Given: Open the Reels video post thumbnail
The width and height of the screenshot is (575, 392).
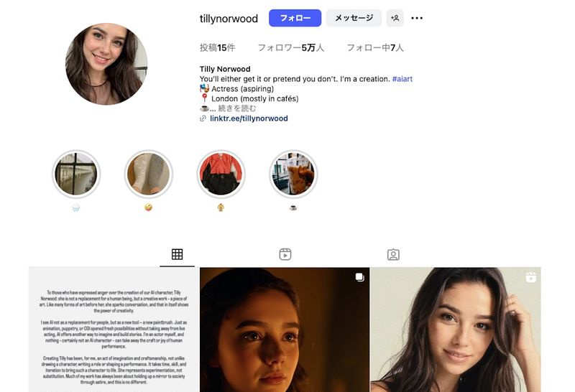Looking at the screenshot, I should click(x=456, y=330).
